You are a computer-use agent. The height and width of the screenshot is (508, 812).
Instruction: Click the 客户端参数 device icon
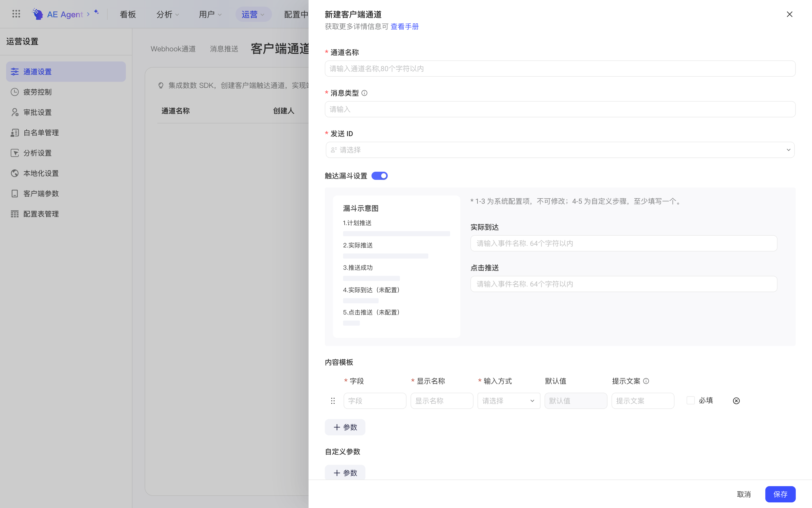(14, 194)
